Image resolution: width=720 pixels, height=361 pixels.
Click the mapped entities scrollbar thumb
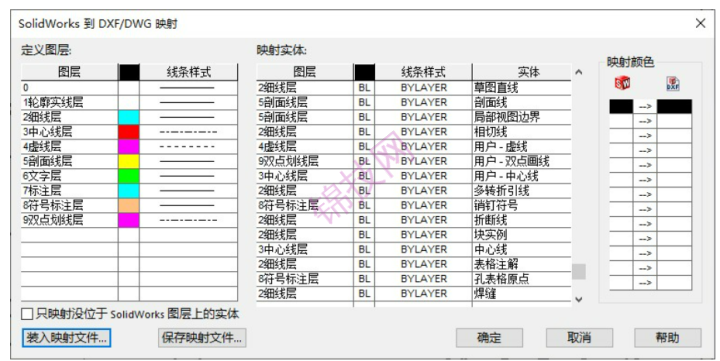pos(579,271)
